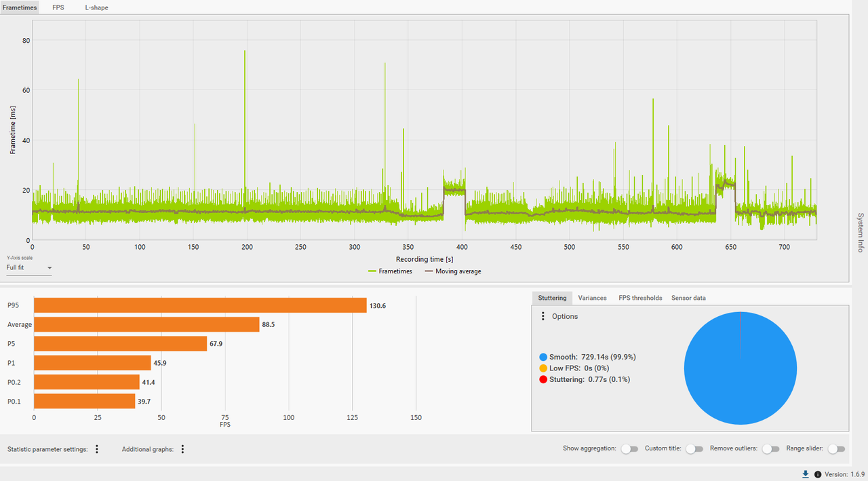
Task: Toggle the Frametimes legend entry
Action: 390,271
